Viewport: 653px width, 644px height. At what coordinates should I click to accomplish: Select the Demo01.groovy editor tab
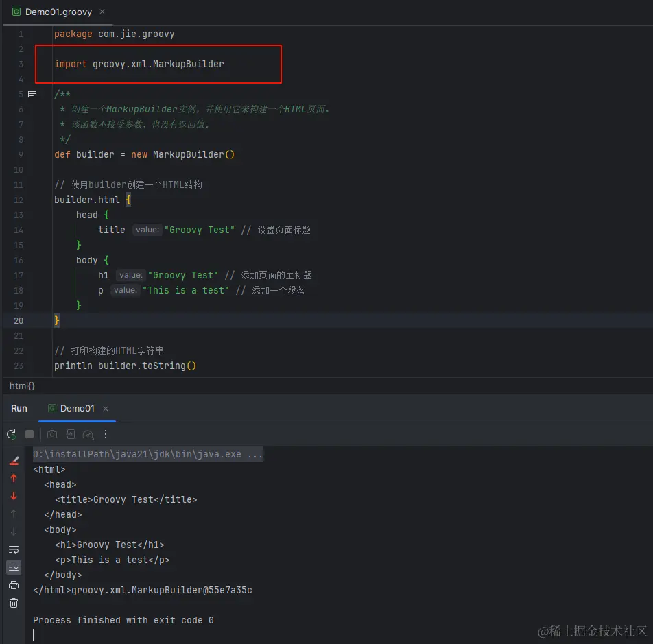coord(58,12)
